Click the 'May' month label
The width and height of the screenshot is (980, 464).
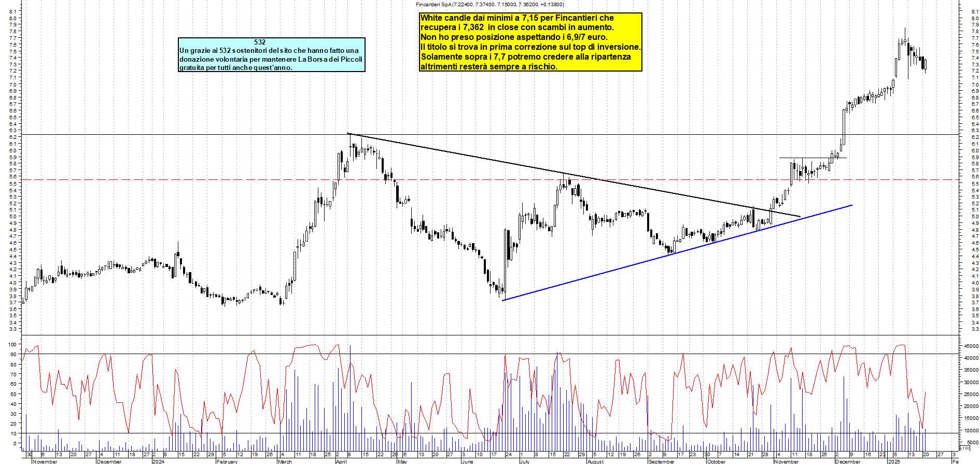(402, 461)
